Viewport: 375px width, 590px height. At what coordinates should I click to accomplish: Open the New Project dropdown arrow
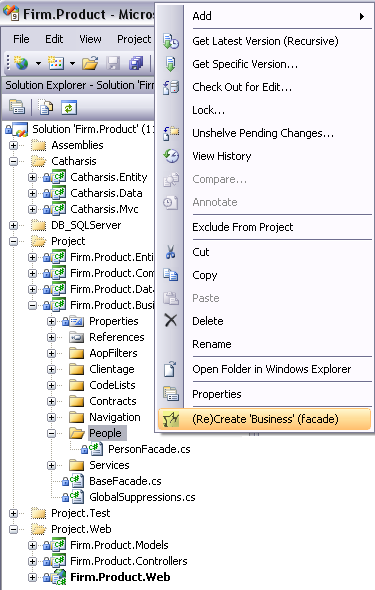(x=38, y=63)
